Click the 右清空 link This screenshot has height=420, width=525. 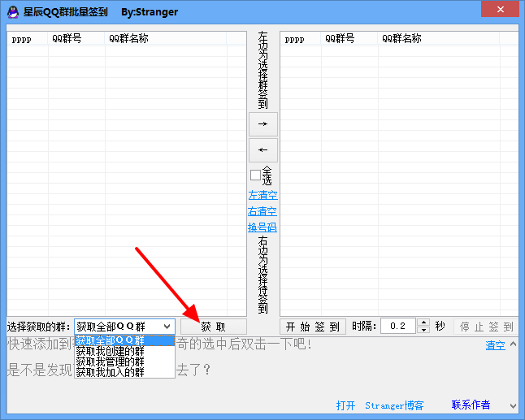tap(262, 211)
